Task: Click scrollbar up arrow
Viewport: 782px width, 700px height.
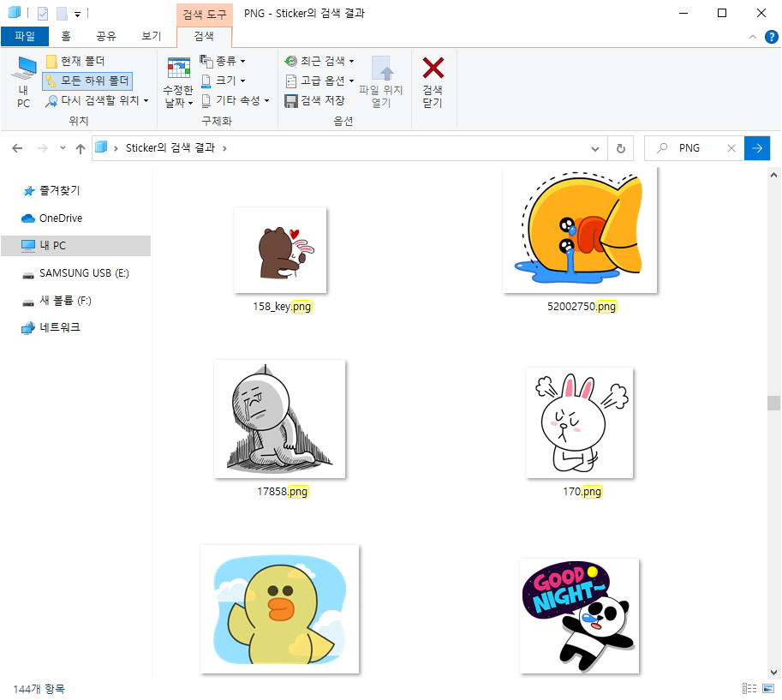Action: coord(773,175)
